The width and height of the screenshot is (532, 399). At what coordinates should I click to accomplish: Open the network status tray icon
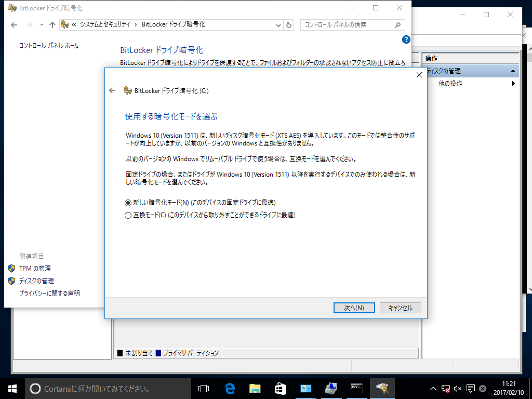coord(445,389)
